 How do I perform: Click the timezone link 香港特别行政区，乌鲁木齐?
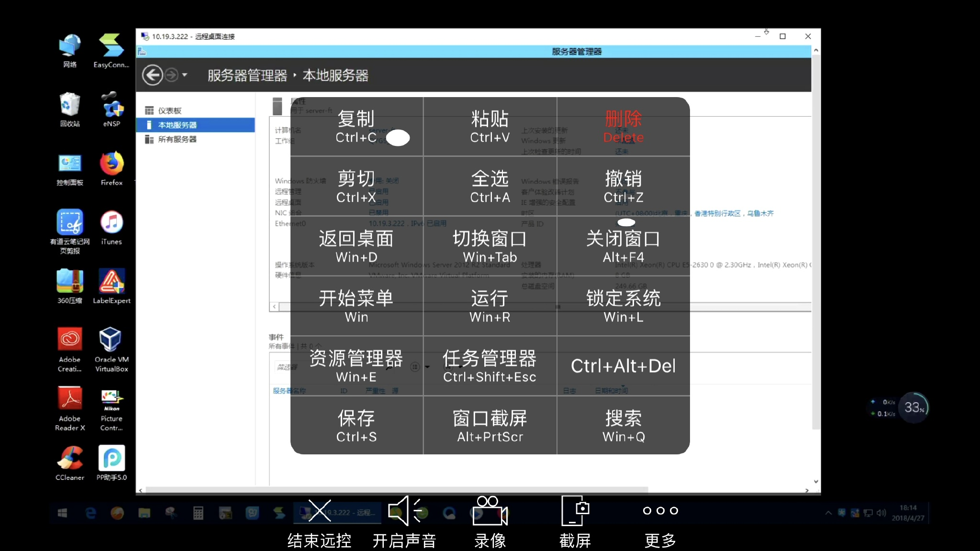pos(734,213)
